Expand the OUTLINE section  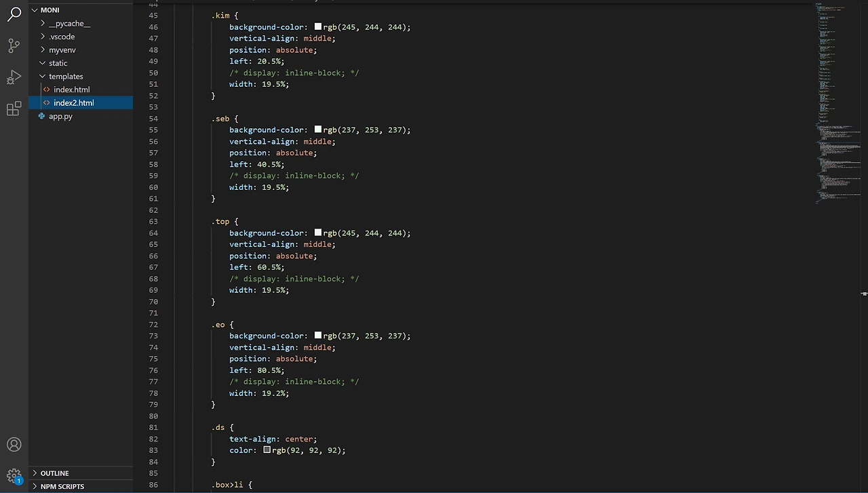point(35,473)
